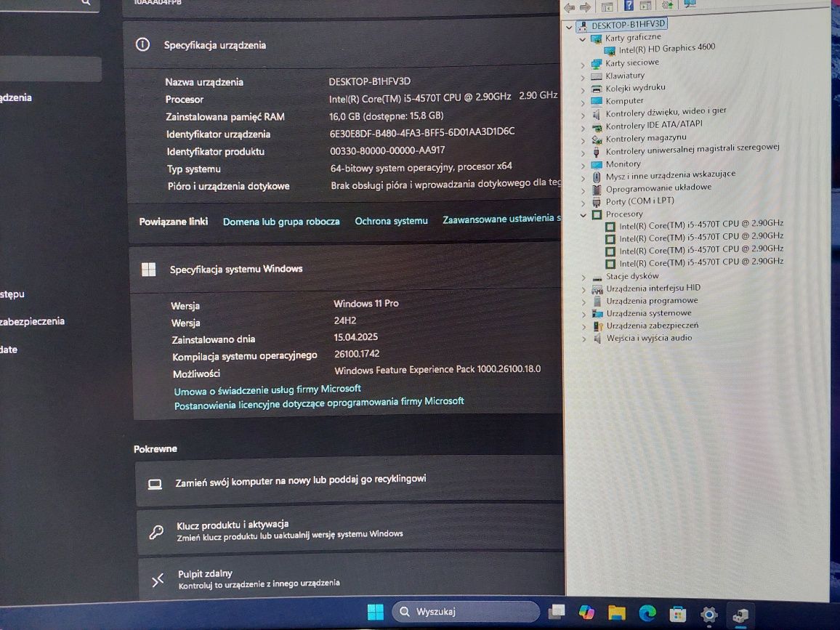
Task: Click the 24H2 version value
Action: point(345,320)
